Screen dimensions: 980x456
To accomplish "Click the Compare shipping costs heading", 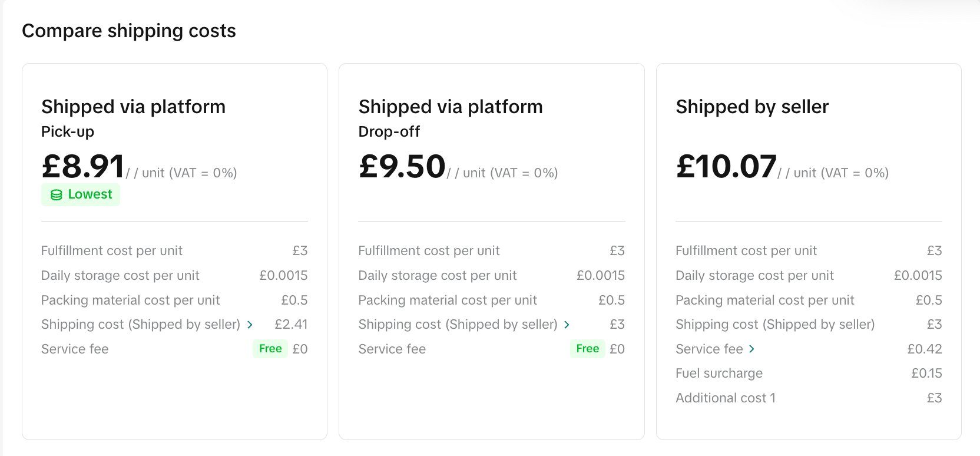I will coord(129,31).
